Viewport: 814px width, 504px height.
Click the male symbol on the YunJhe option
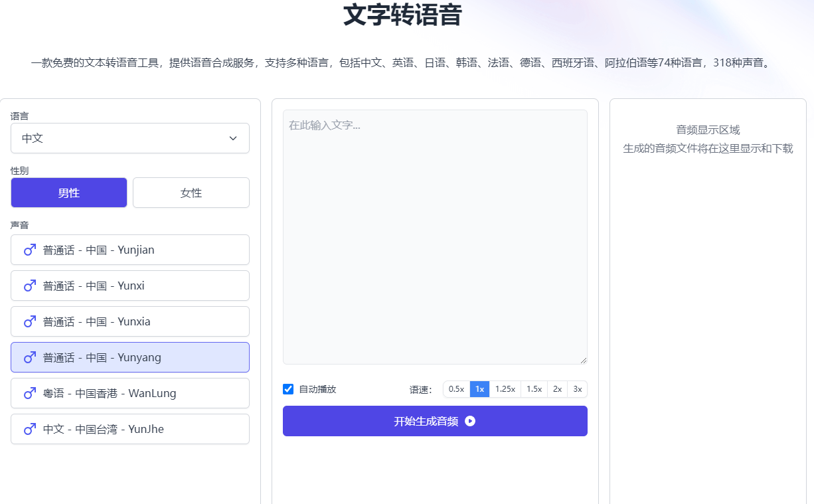[x=29, y=429]
